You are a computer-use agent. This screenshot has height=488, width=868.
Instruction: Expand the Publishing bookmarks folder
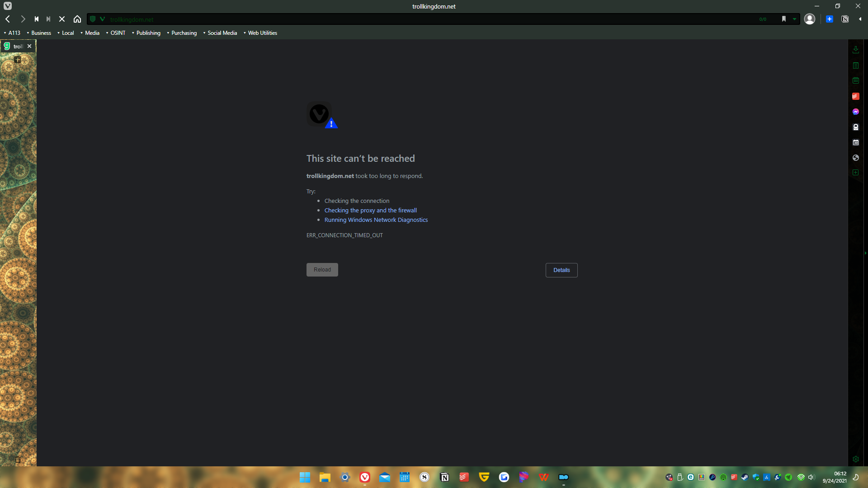point(146,33)
